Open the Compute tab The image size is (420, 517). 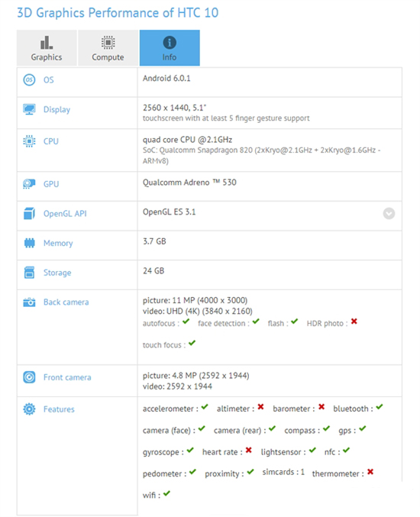click(x=108, y=48)
